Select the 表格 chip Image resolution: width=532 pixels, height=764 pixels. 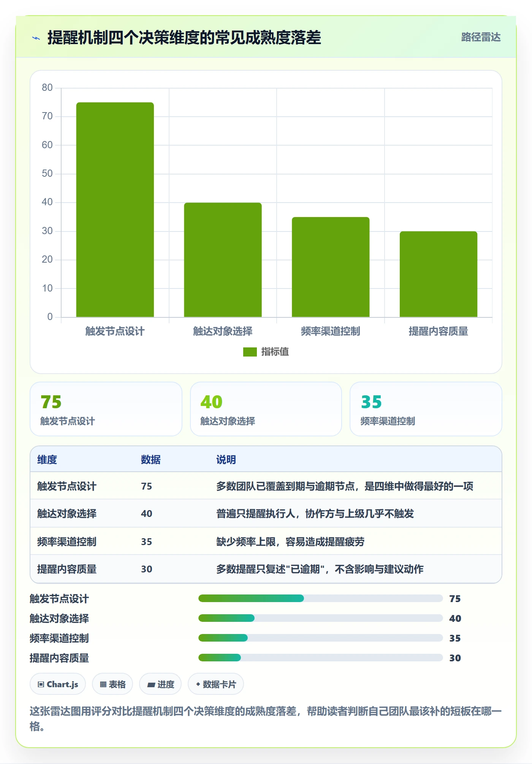pos(112,684)
